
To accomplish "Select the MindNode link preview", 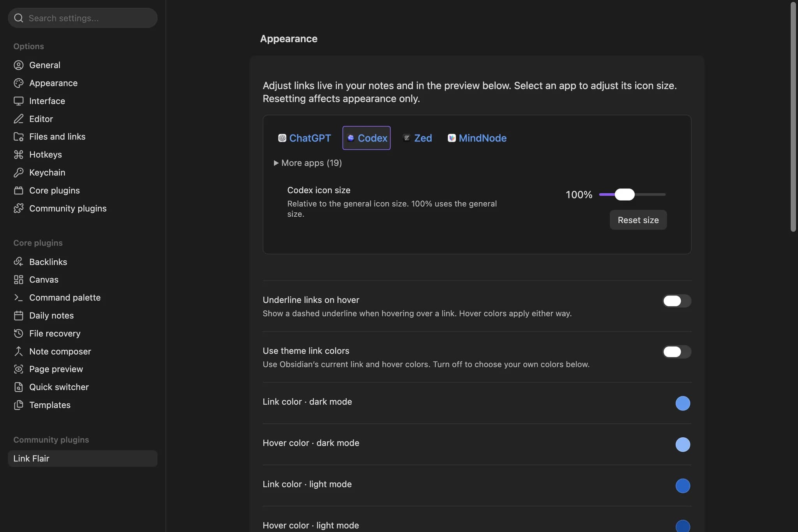I will pyautogui.click(x=477, y=138).
